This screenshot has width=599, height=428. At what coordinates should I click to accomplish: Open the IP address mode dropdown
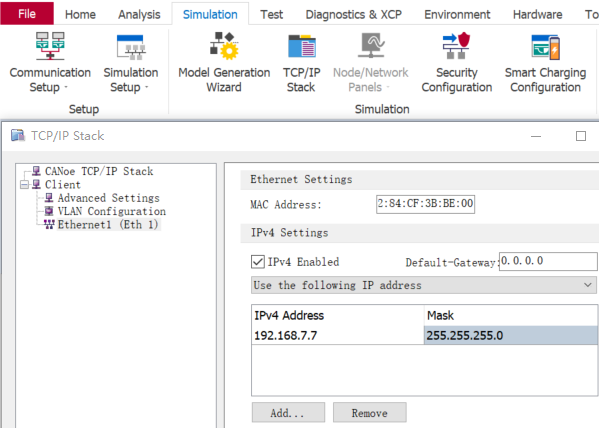[424, 285]
